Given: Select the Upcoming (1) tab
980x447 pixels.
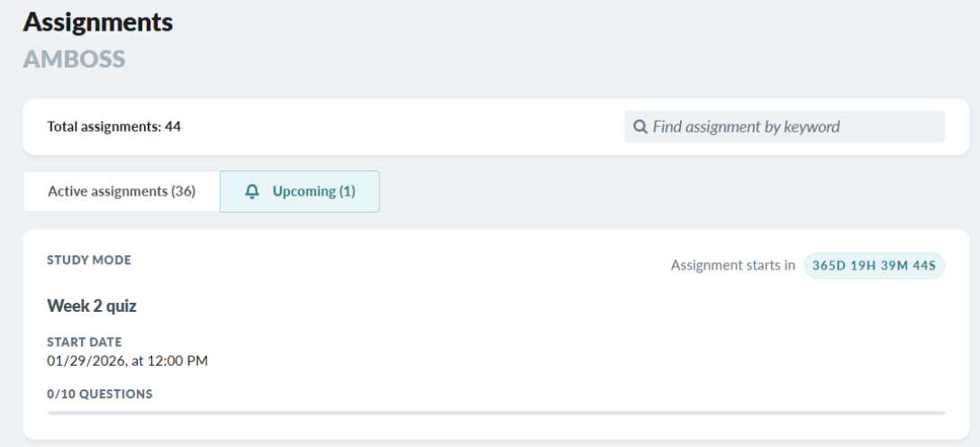Looking at the screenshot, I should click(299, 191).
